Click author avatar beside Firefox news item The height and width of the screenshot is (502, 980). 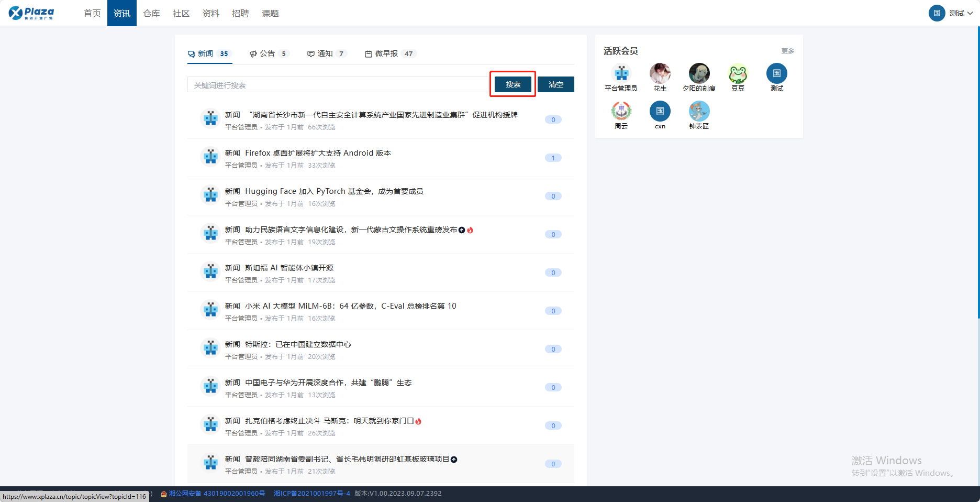(210, 157)
